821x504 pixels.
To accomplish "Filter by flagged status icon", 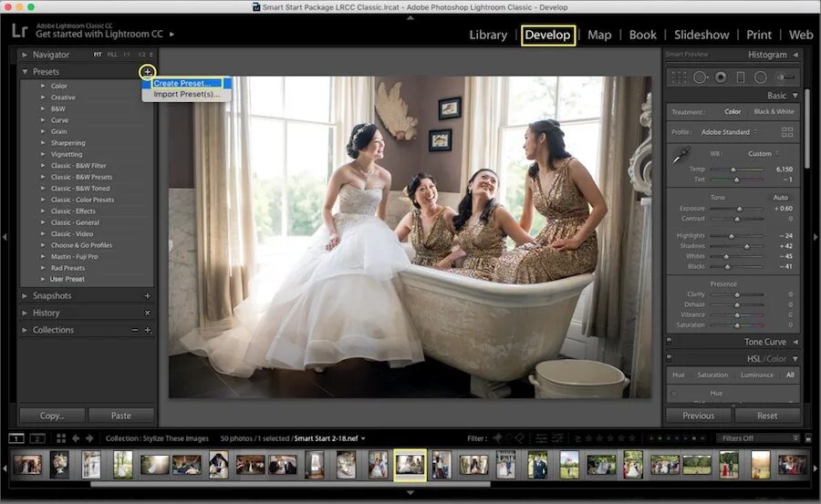I will click(x=497, y=438).
